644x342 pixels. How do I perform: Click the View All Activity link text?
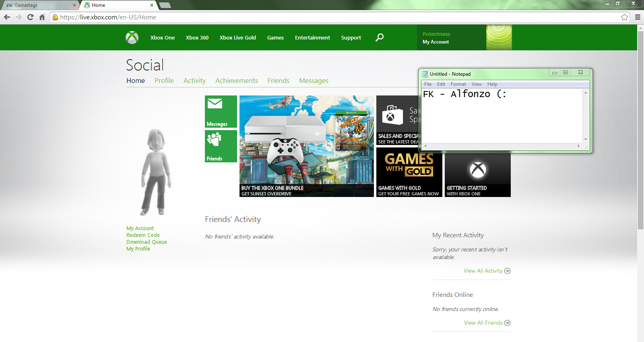click(x=483, y=271)
